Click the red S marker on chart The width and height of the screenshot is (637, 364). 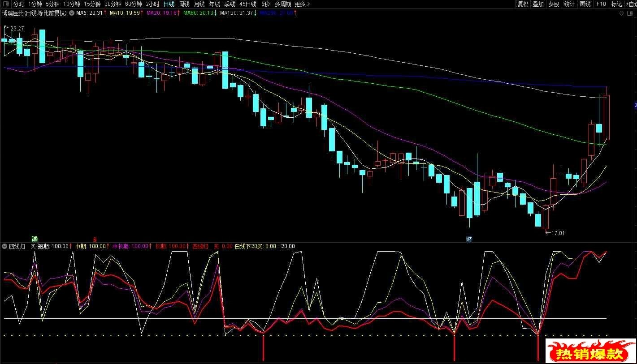95,239
